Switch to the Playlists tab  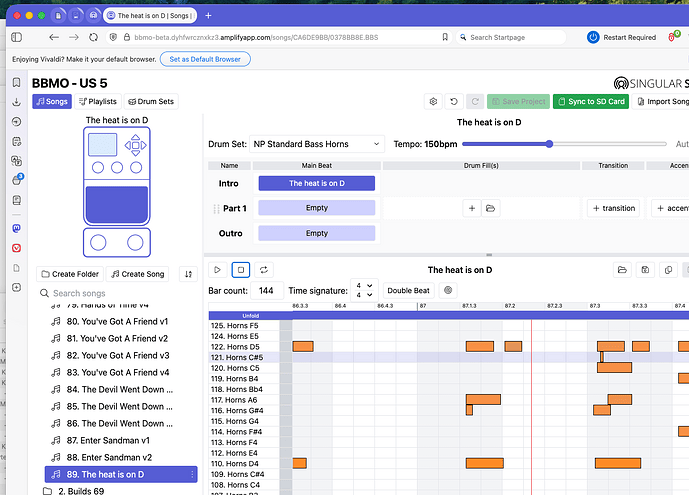pos(98,101)
